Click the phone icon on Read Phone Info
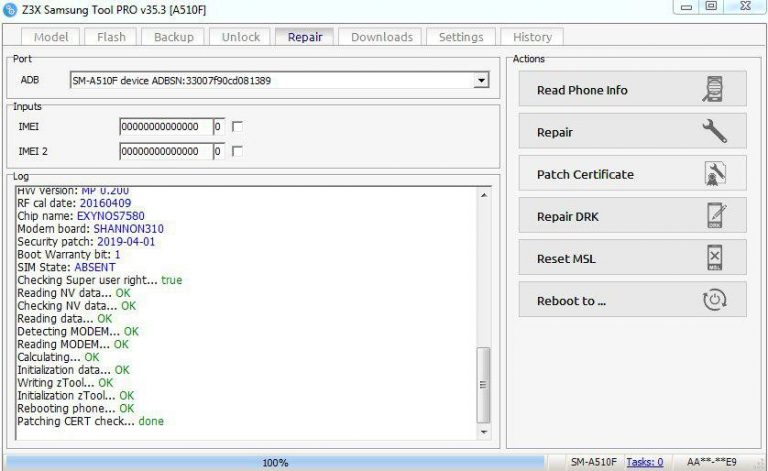The image size is (768, 471). (x=714, y=89)
